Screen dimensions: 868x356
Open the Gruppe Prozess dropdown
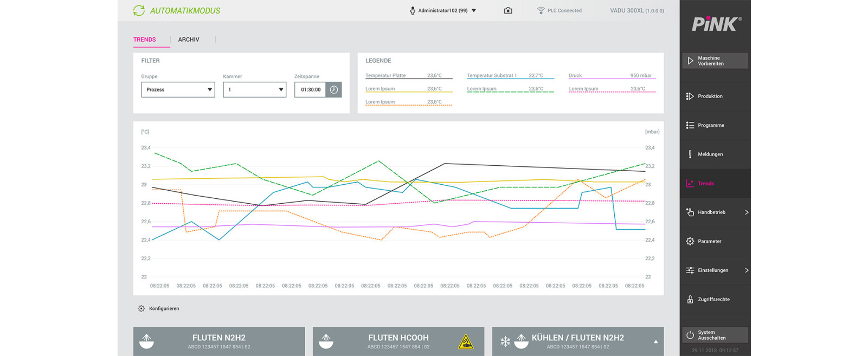[x=178, y=89]
